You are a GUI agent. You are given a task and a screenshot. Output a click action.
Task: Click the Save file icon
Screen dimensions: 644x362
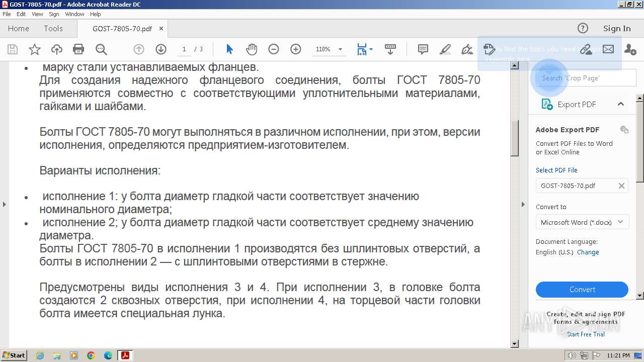[x=13, y=49]
